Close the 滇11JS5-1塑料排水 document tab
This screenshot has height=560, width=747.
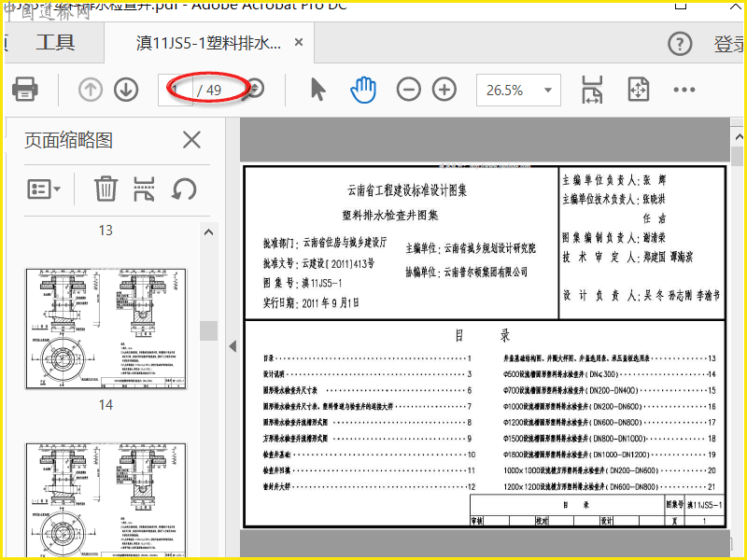299,42
